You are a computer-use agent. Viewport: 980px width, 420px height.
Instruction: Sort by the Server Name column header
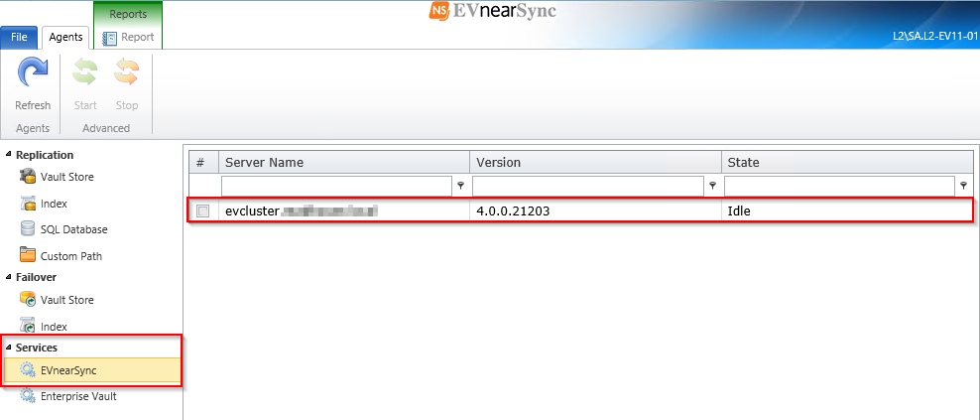[344, 162]
